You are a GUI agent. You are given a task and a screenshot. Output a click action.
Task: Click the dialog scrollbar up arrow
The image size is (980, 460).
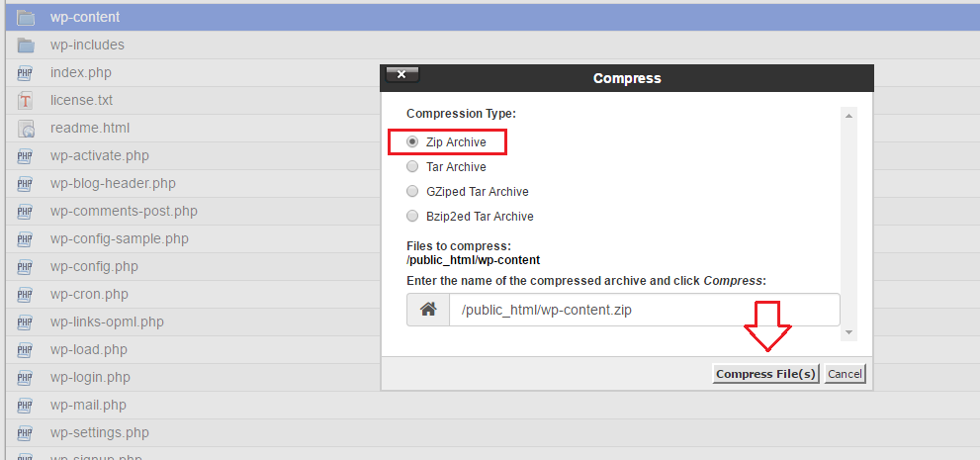[848, 116]
